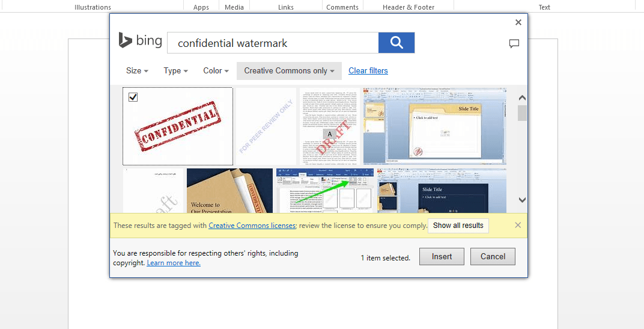Click the '1 item selected.' status text
644x329 pixels.
point(385,258)
